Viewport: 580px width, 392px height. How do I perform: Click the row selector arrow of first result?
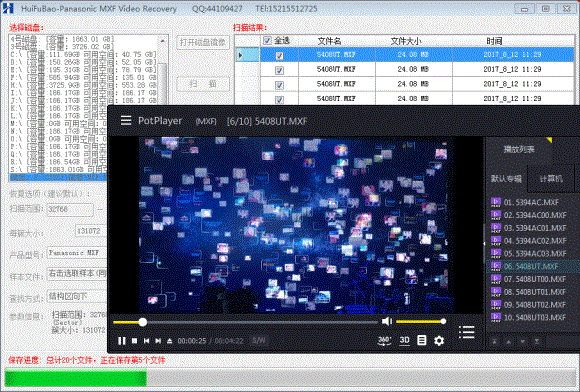[240, 55]
